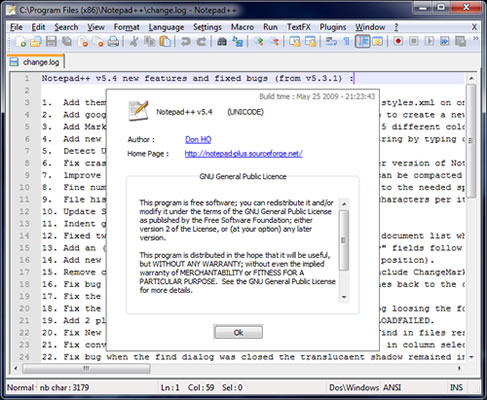Click the editor vertical scrollbar thumb
This screenshot has width=487, height=400.
pos(471,141)
